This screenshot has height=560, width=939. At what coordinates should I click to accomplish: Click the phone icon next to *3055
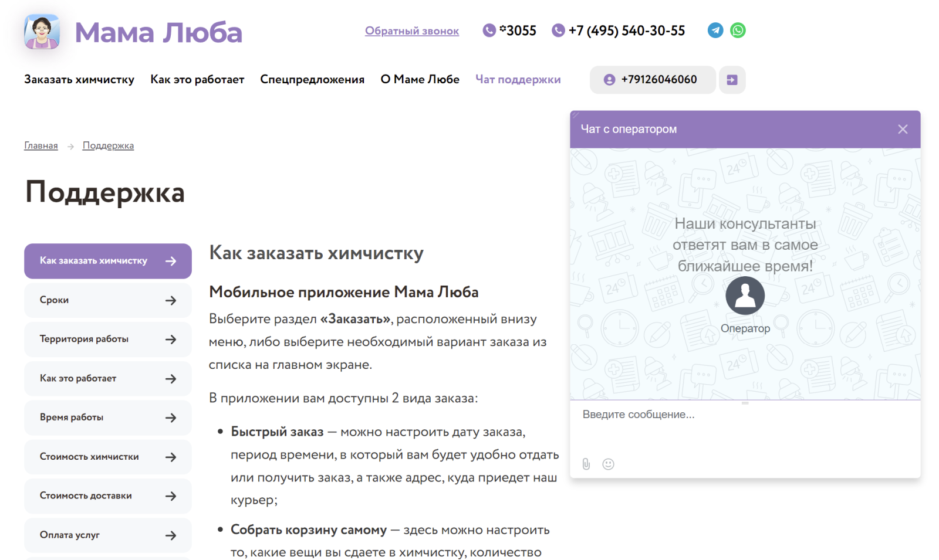[x=489, y=30]
